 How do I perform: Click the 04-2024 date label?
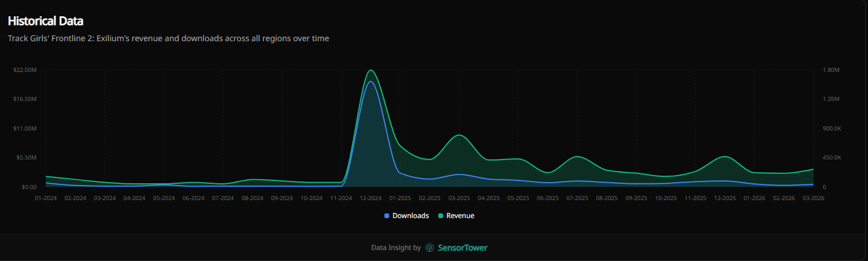coord(135,198)
